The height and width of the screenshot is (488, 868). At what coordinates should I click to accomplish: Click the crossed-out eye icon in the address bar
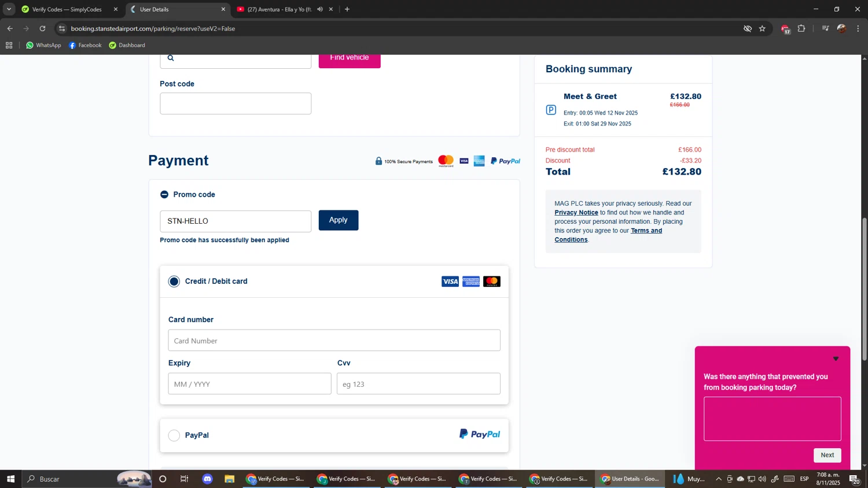tap(748, 28)
